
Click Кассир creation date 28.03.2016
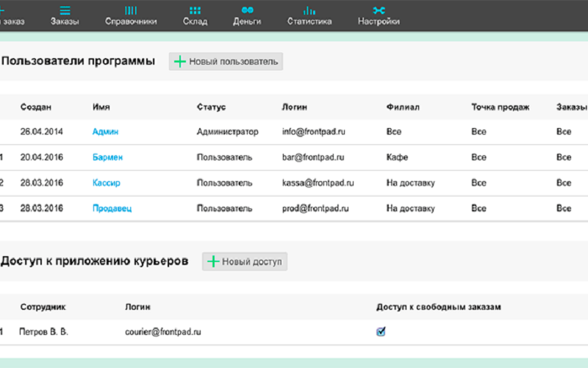pos(42,183)
